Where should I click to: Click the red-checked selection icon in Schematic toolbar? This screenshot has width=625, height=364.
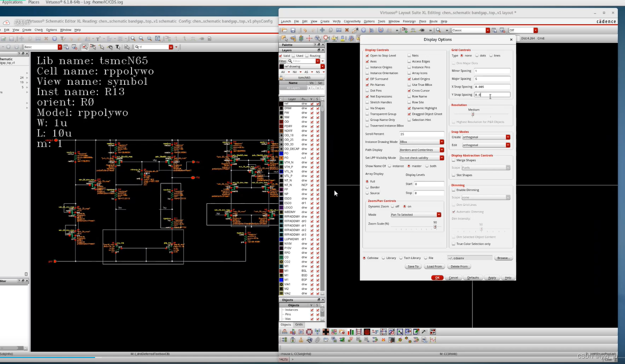tap(85, 47)
